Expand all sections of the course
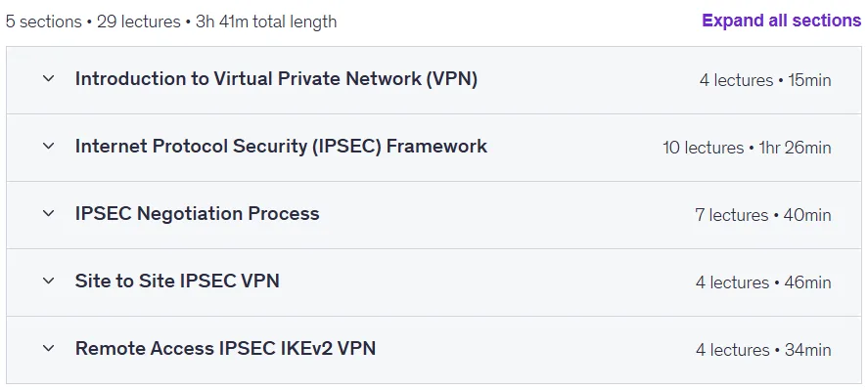 point(782,21)
